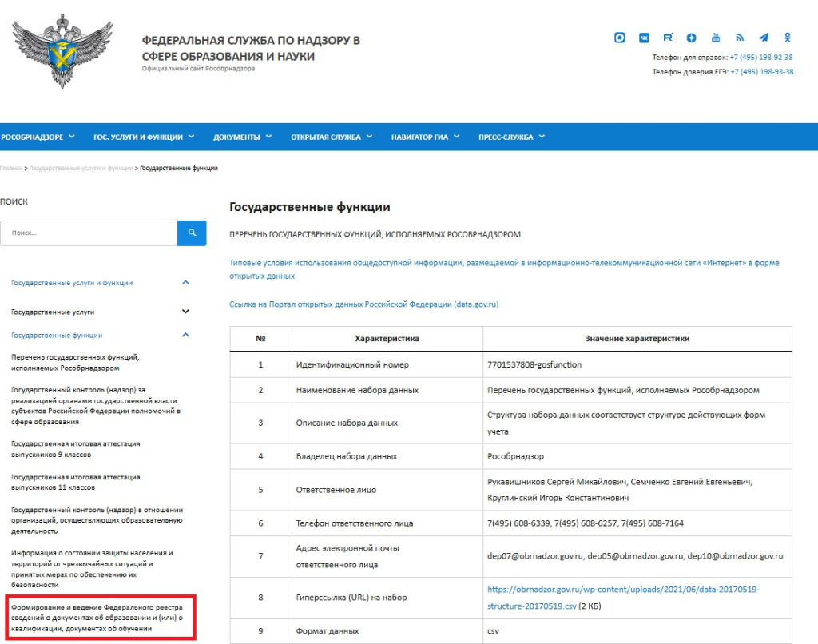This screenshot has width=818, height=644.
Task: Click the ФЕДЕРАЛЬНАЯ СЛУЖБА ПО НАДЗОРУ site title
Action: [x=251, y=48]
